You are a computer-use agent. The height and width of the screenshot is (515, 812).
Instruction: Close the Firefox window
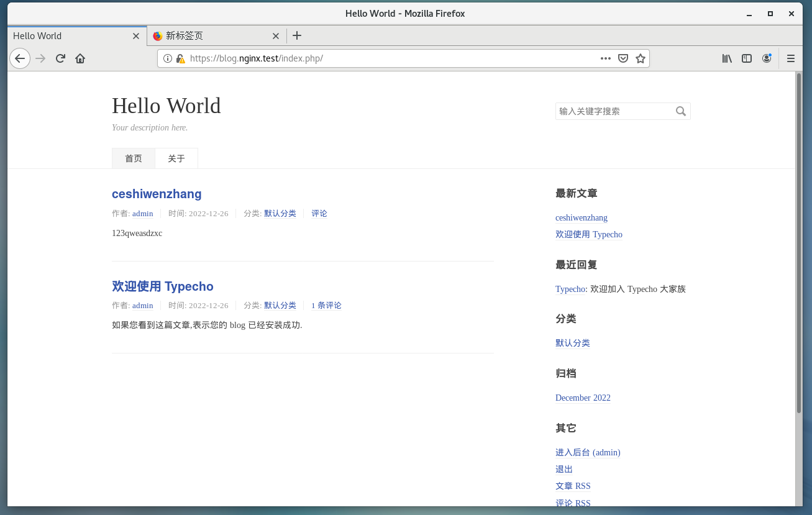click(x=791, y=13)
